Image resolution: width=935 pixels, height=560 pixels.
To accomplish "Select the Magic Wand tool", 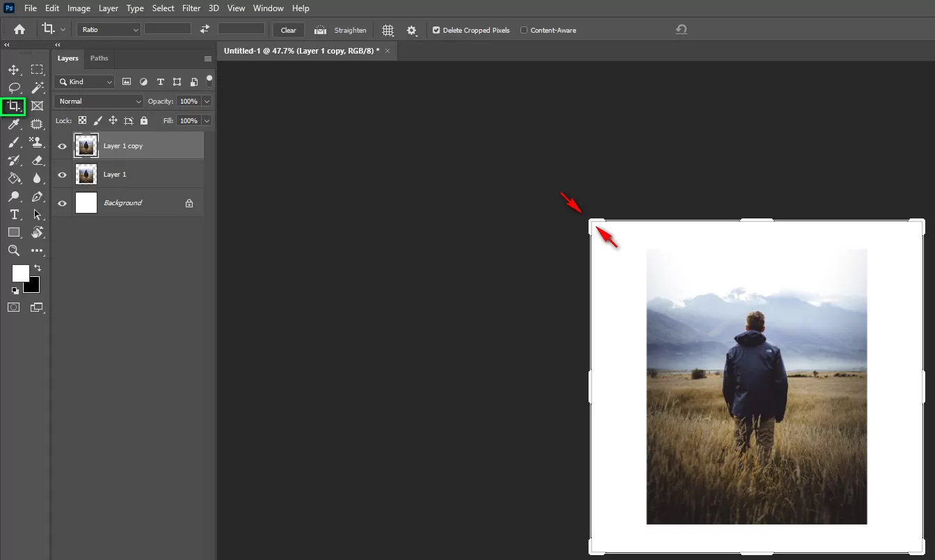I will tap(37, 88).
